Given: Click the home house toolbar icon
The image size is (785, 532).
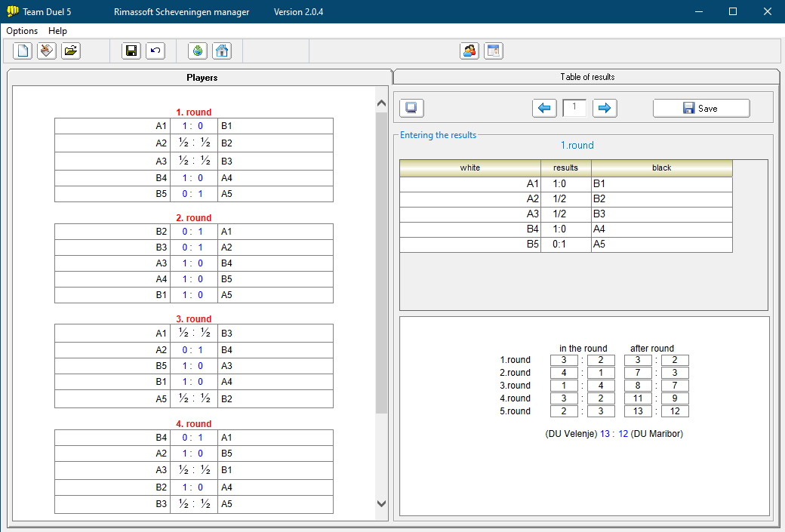Looking at the screenshot, I should [x=222, y=51].
